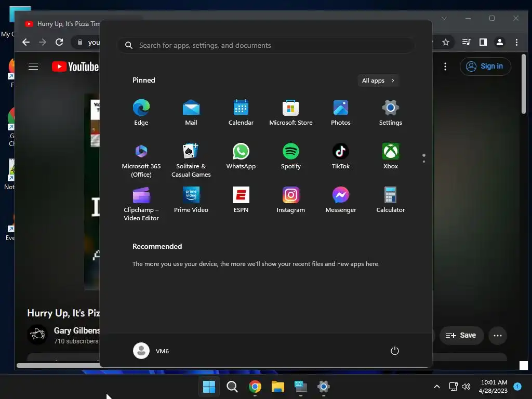Open Microsoft 365 (Office)
This screenshot has width=532, height=399.
141,160
